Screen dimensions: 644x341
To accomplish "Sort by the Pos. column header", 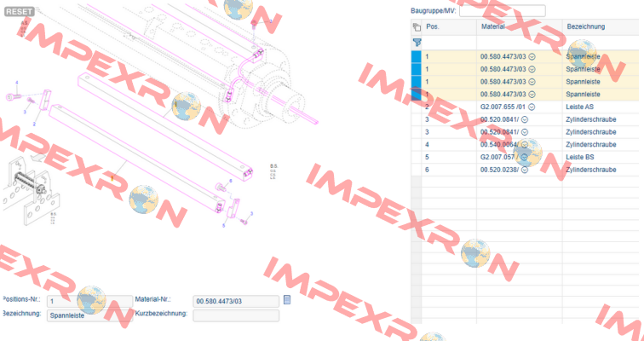I will [x=433, y=26].
